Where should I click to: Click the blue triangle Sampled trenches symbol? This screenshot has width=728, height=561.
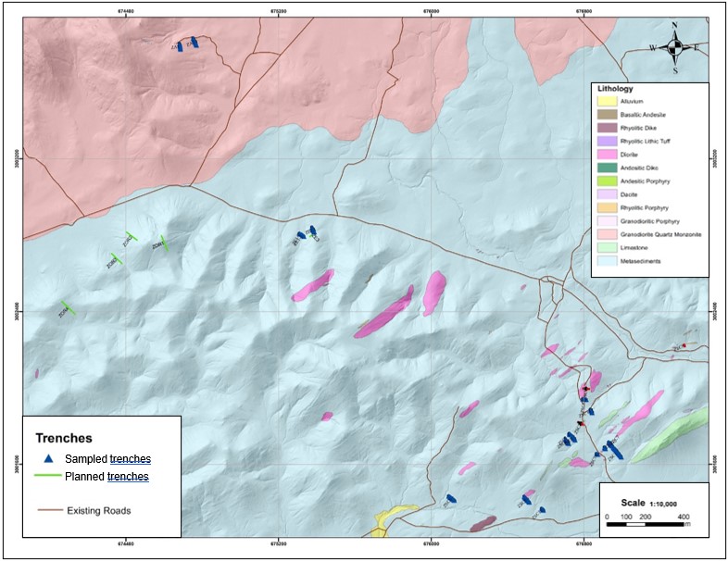pyautogui.click(x=48, y=458)
